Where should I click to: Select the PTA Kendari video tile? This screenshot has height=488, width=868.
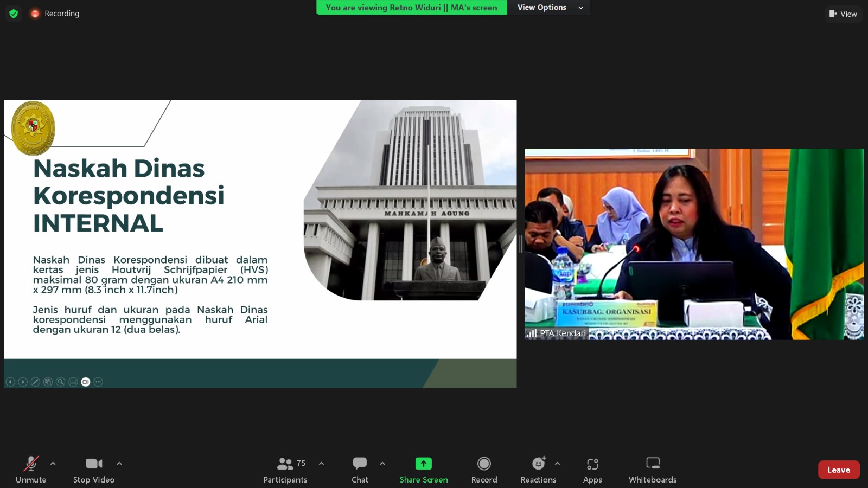(x=694, y=244)
